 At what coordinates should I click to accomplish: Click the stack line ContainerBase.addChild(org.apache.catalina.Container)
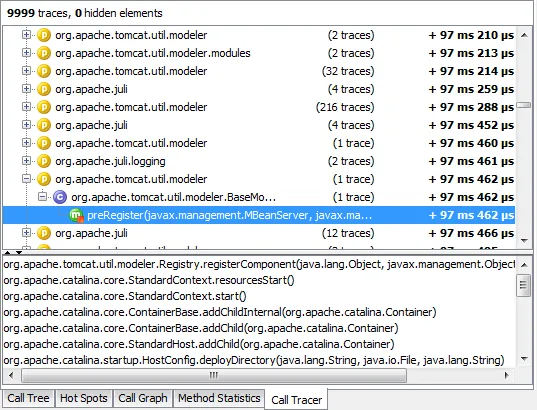[x=201, y=328]
